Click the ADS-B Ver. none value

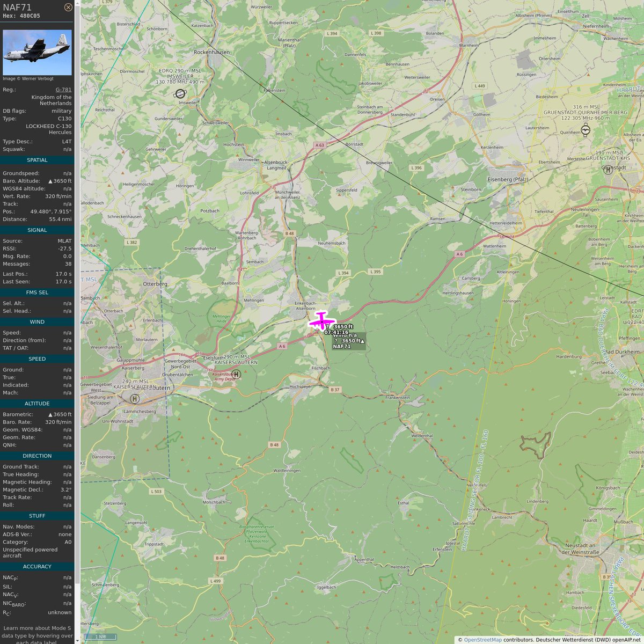click(x=65, y=535)
